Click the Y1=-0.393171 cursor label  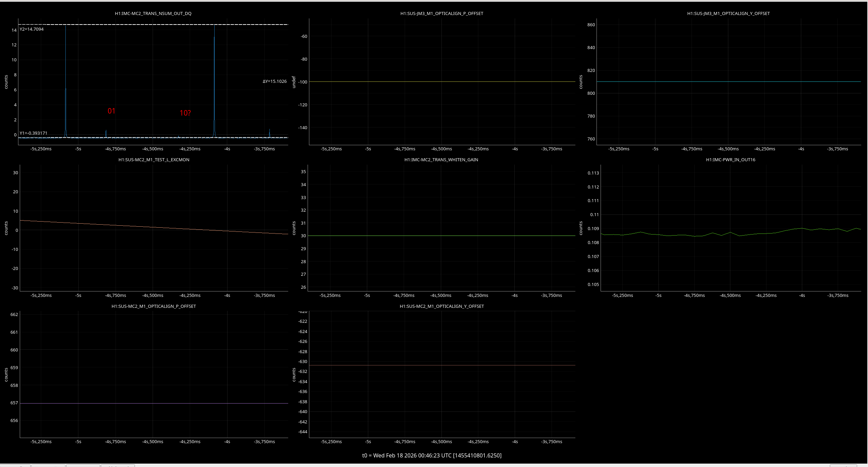(x=33, y=133)
